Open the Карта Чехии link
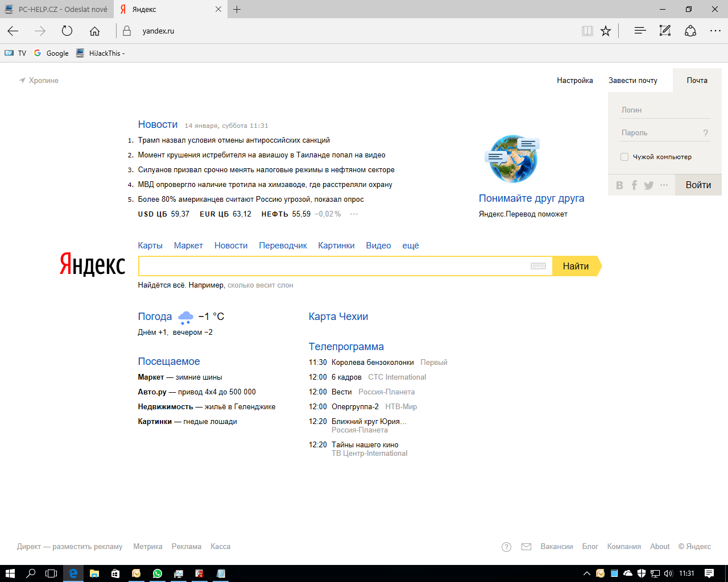Image resolution: width=728 pixels, height=582 pixels. (338, 317)
